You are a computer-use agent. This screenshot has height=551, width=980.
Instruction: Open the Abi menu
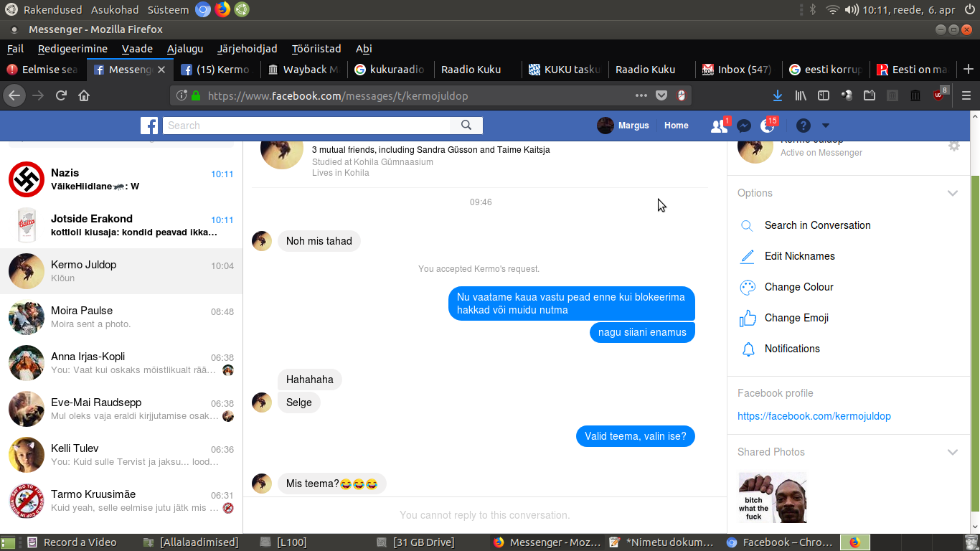pyautogui.click(x=364, y=49)
